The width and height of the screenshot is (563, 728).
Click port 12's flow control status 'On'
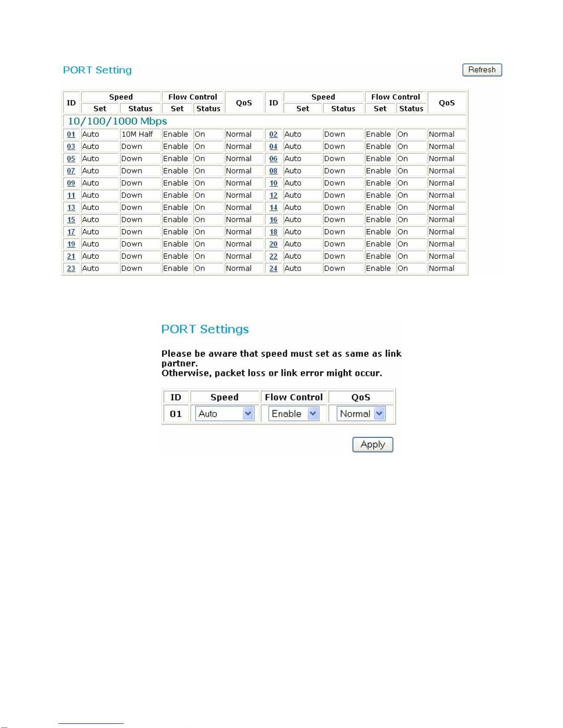tap(403, 195)
